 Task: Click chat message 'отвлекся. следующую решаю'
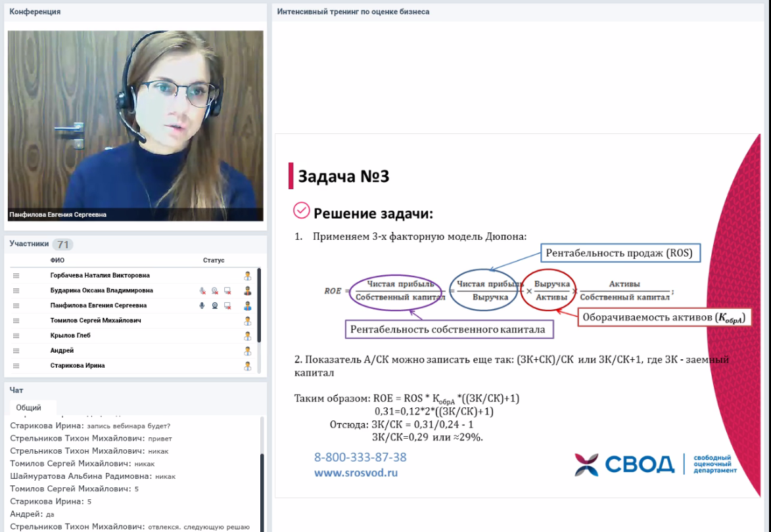(x=199, y=527)
